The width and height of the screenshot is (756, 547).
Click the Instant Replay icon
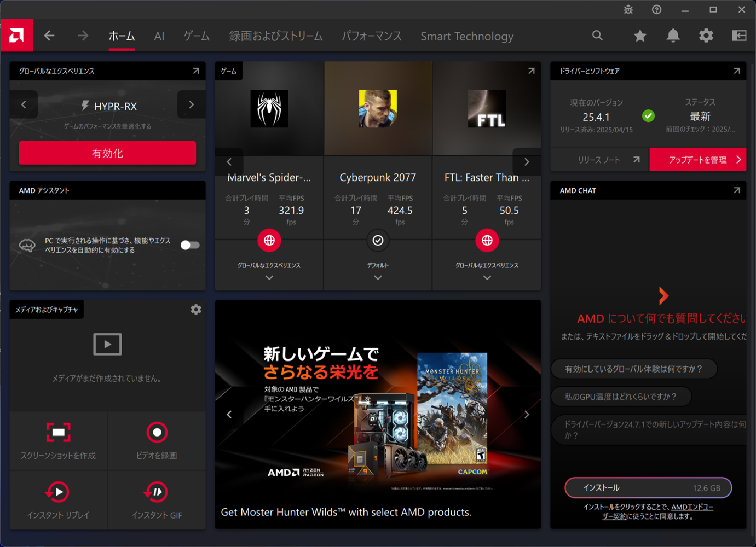click(58, 492)
